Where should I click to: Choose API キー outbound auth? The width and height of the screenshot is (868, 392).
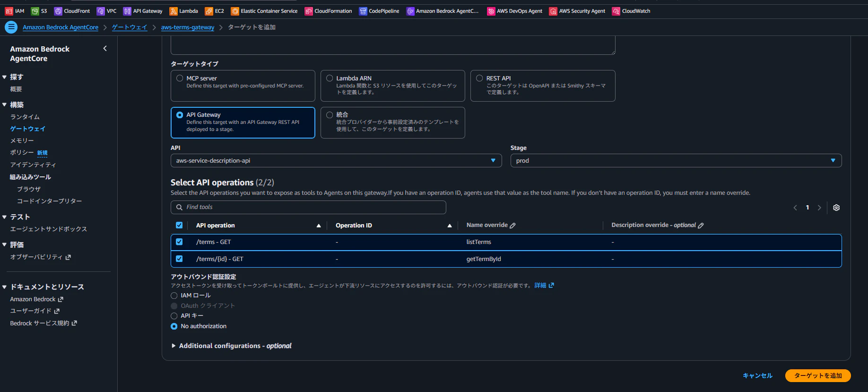[x=174, y=316]
